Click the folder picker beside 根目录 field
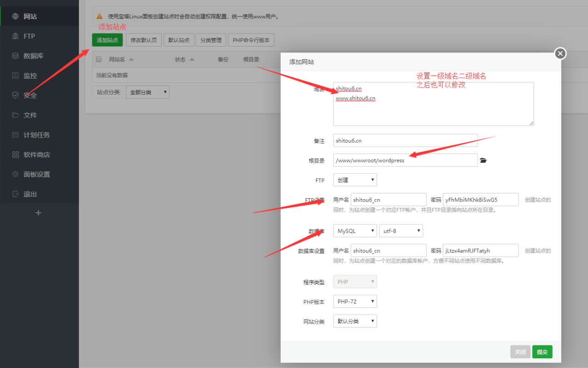Screen dimensions: 588x368 (483, 160)
